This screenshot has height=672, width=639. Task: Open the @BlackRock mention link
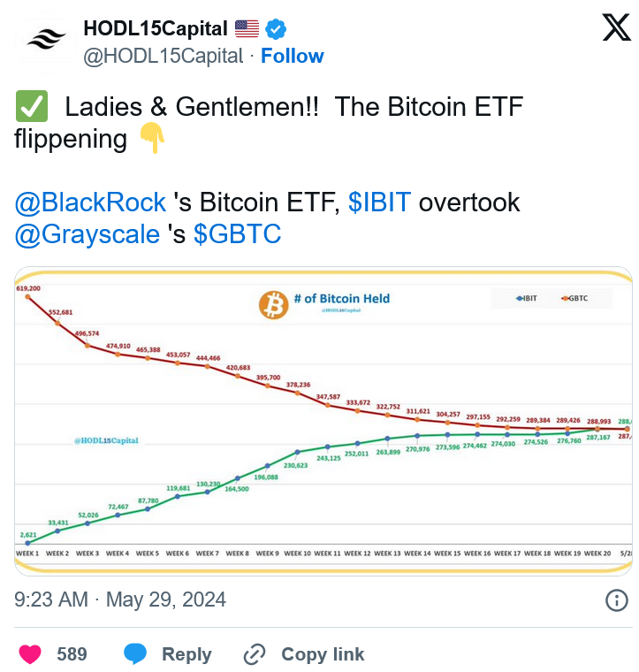[90, 202]
